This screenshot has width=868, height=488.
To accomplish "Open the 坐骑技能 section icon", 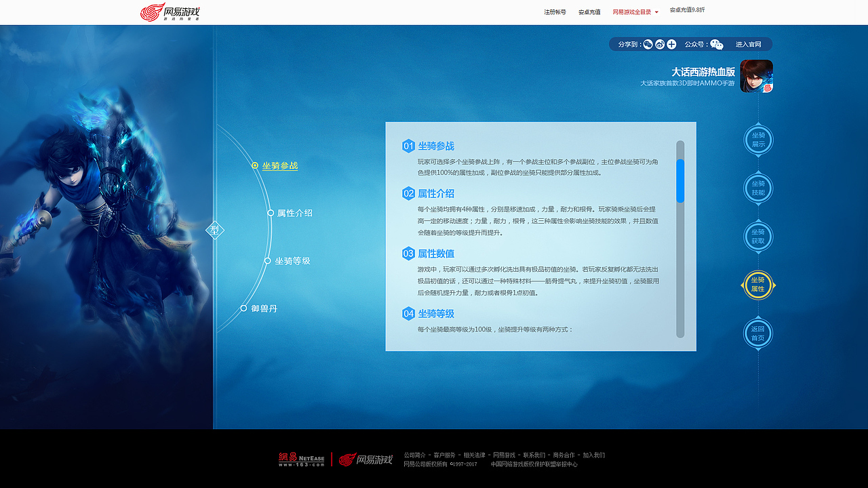I will coord(757,188).
